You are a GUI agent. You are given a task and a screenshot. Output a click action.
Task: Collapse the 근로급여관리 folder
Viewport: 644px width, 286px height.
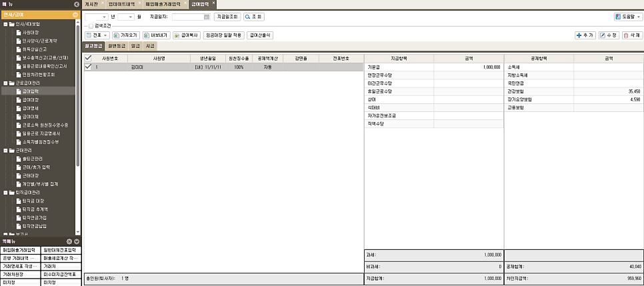[5, 83]
